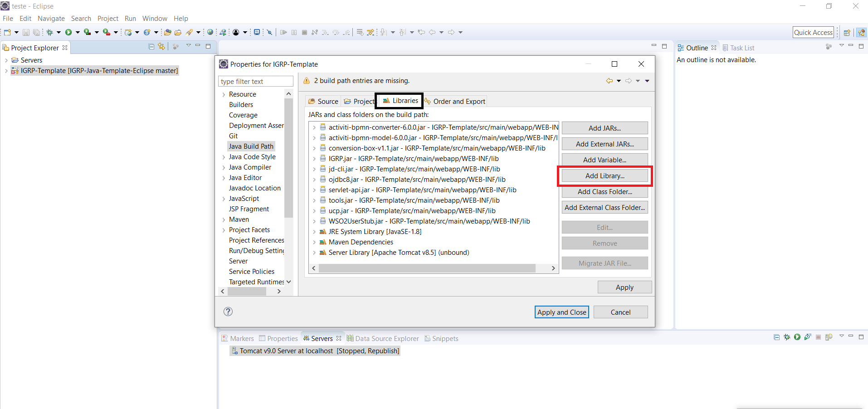
Task: Switch to the Order and Export tab
Action: [x=455, y=102]
